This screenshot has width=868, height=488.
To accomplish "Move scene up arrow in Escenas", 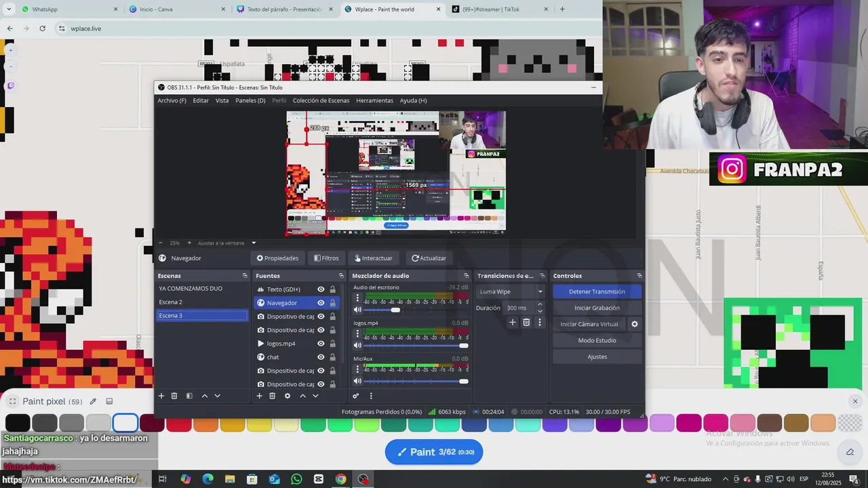I will [x=204, y=396].
